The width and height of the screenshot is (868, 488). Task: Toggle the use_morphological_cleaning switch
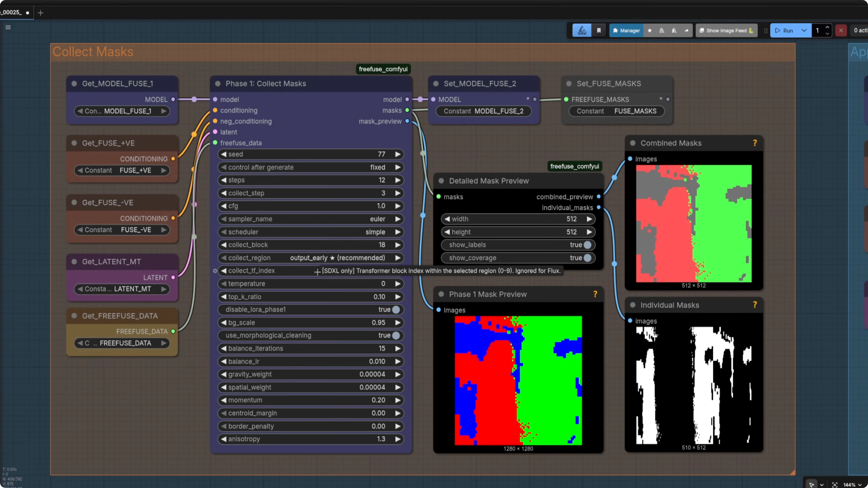(396, 335)
